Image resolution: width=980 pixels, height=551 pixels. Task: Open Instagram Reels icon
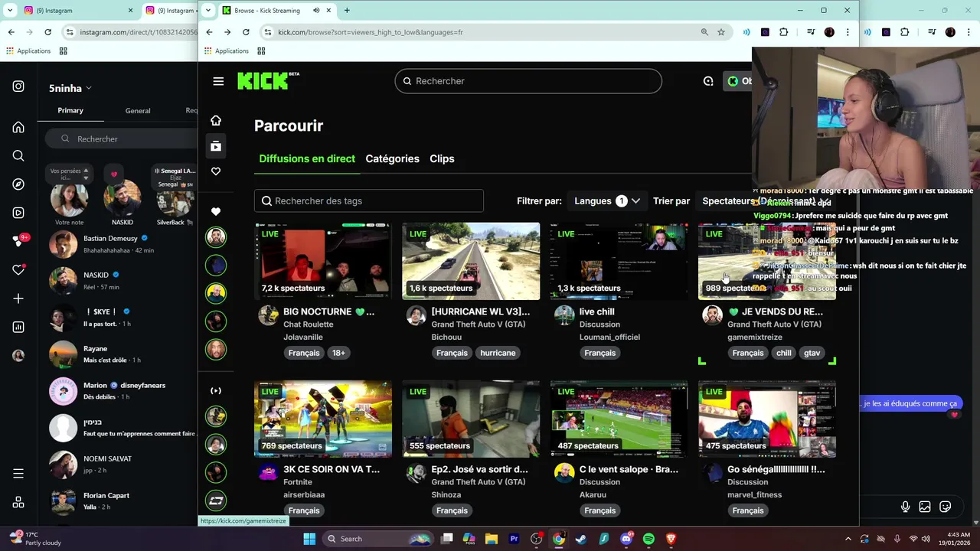[x=18, y=213]
